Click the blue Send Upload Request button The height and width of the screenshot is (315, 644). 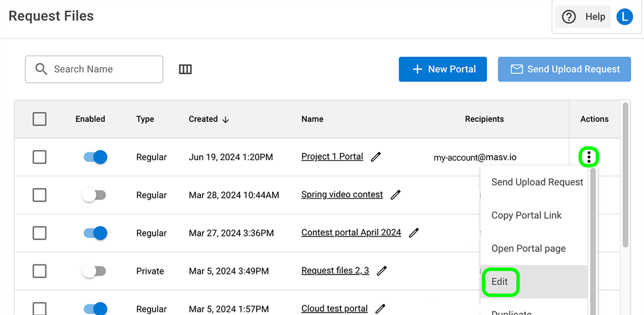click(x=564, y=69)
